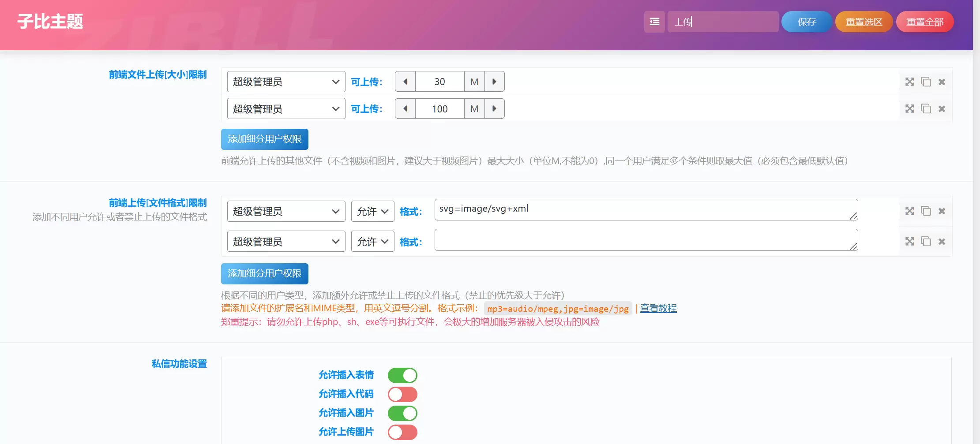This screenshot has height=444, width=980.
Task: Click move icon on the empty format row
Action: click(x=909, y=241)
